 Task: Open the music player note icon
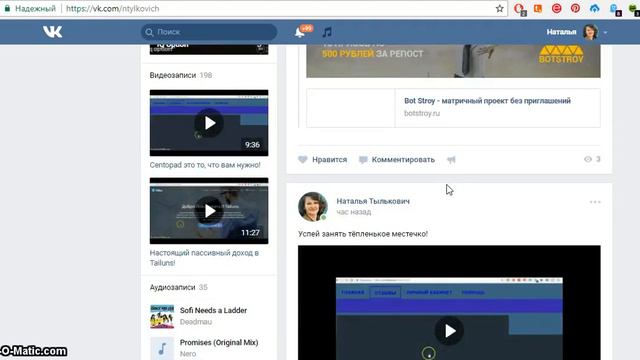coord(327,32)
